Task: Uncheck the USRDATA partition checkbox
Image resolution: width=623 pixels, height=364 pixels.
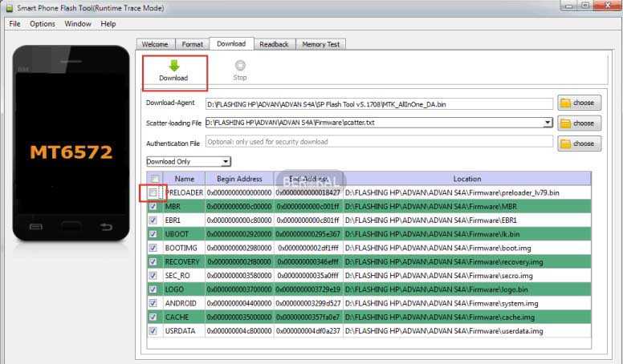Action: click(x=153, y=330)
